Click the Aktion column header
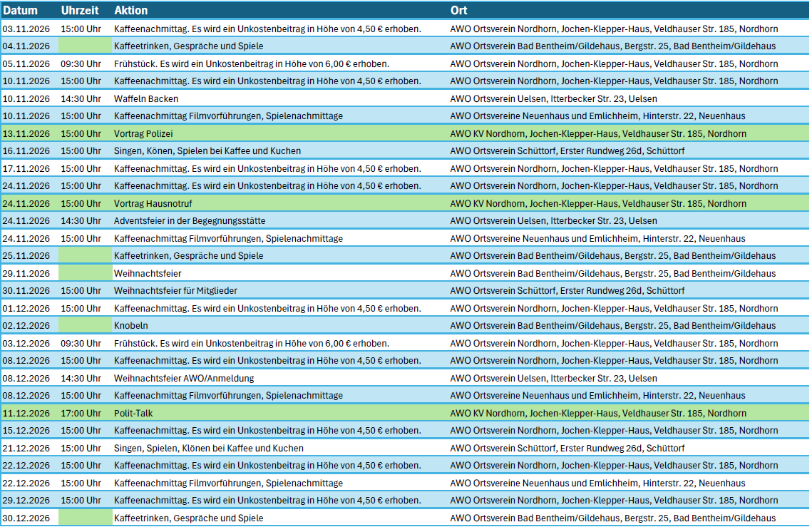This screenshot has height=527, width=812. point(131,11)
